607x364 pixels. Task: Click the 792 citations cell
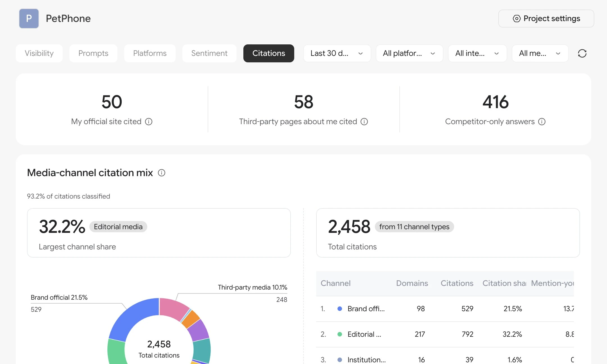tap(468, 335)
